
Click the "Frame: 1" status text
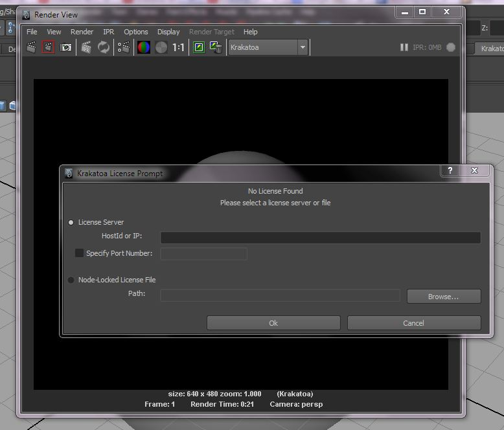click(x=160, y=404)
